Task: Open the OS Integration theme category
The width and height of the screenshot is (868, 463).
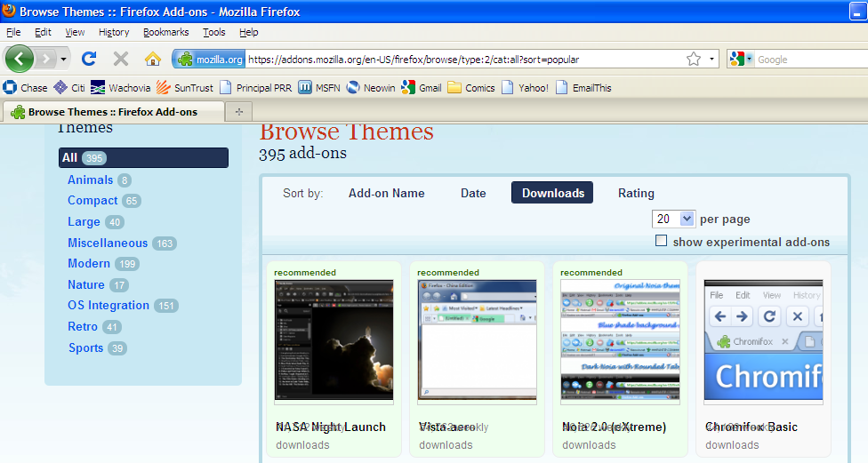Action: click(108, 306)
